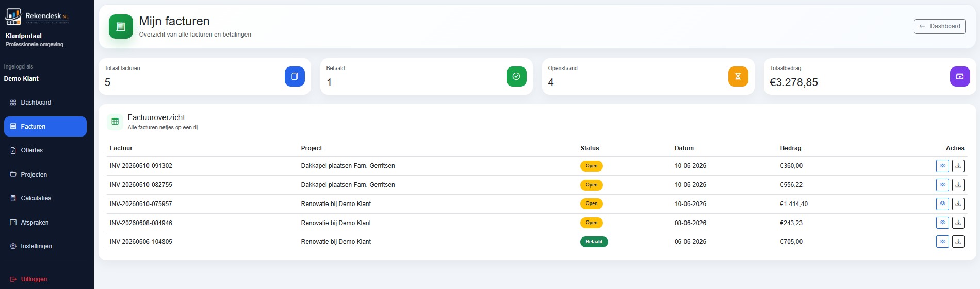View the paid invoice INV-20260606-104805
980x289 pixels.
pos(942,242)
